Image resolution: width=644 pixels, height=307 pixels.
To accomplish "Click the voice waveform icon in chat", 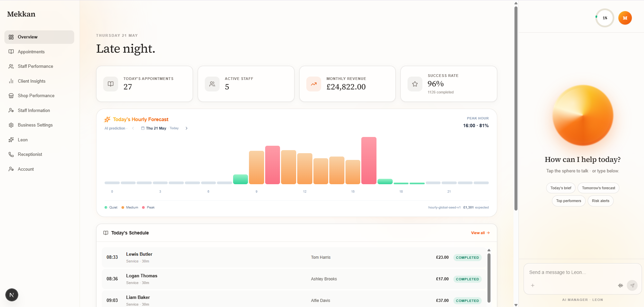I will pyautogui.click(x=620, y=285).
